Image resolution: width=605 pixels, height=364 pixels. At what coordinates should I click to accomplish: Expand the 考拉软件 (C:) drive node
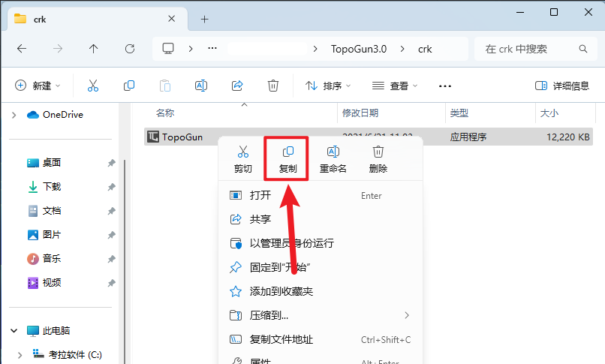point(20,355)
